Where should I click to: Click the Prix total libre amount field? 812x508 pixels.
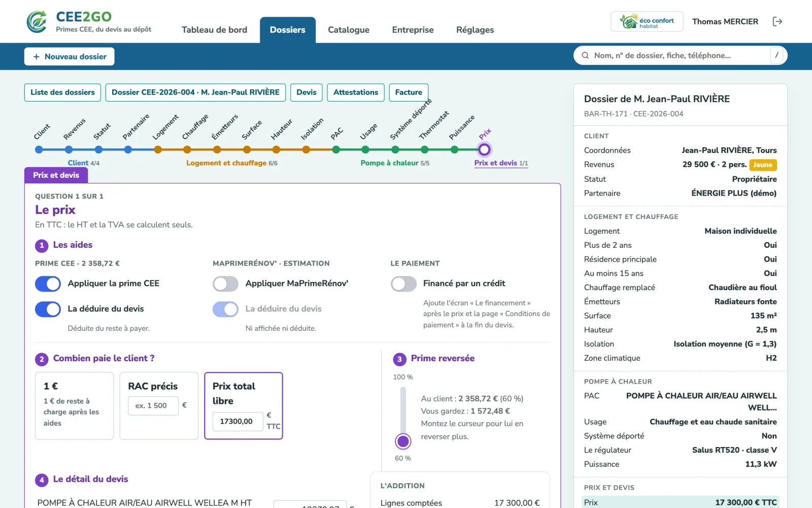238,421
